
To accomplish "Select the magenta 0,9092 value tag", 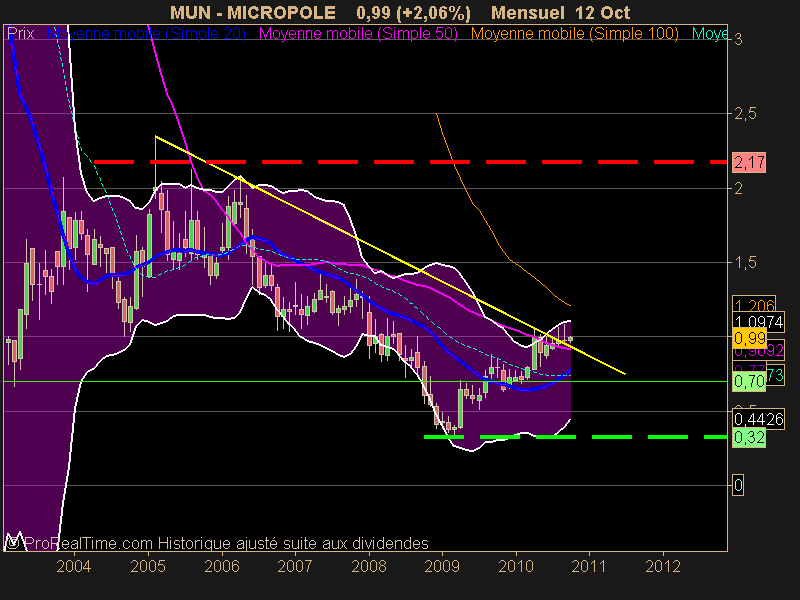I will pos(759,351).
